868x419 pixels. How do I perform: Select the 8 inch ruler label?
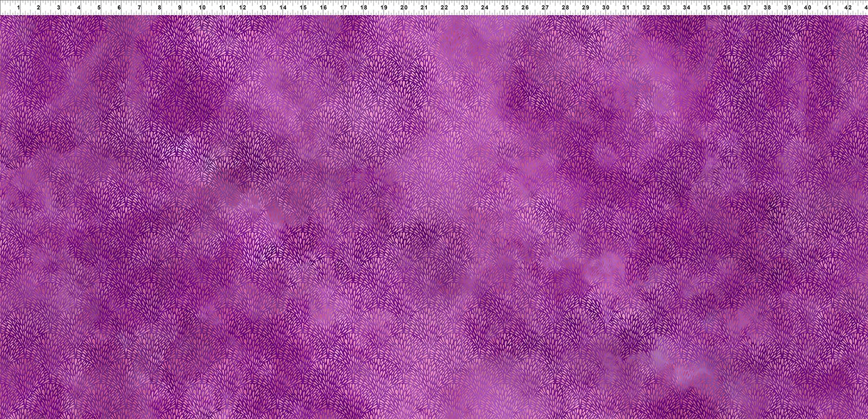160,8
